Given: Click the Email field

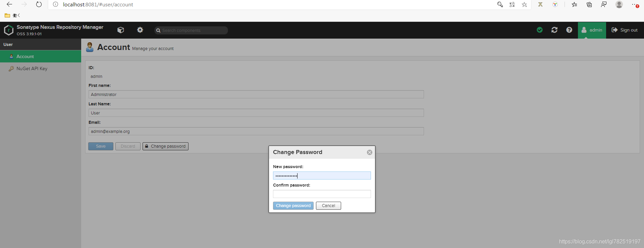Looking at the screenshot, I should tap(256, 131).
